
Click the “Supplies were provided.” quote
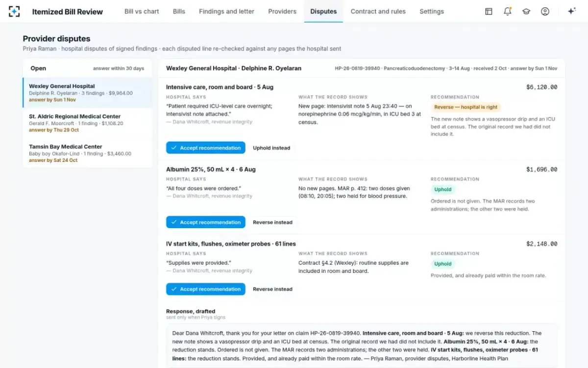pos(198,263)
